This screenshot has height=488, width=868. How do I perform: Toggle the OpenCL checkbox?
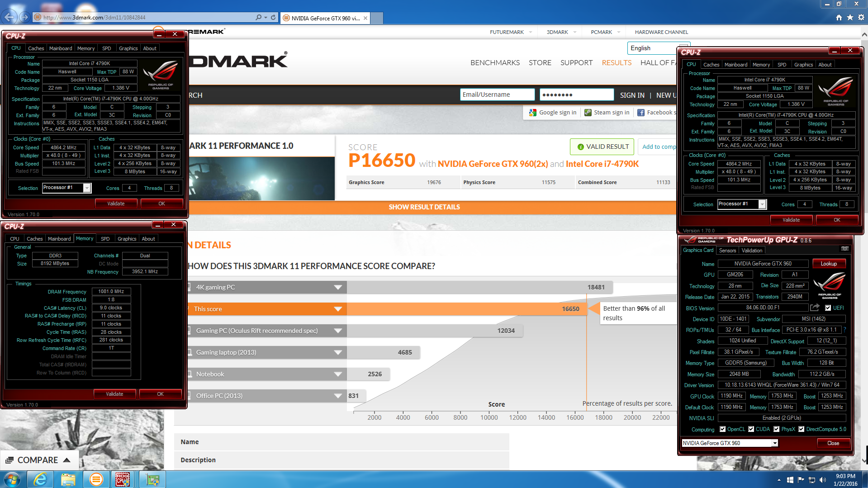pos(722,429)
